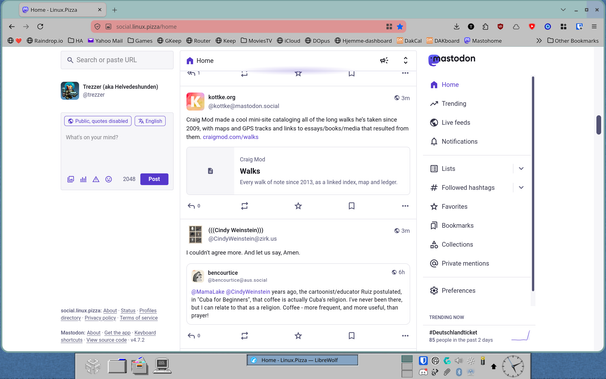
Task: Boost the kottke.org post
Action: click(244, 206)
